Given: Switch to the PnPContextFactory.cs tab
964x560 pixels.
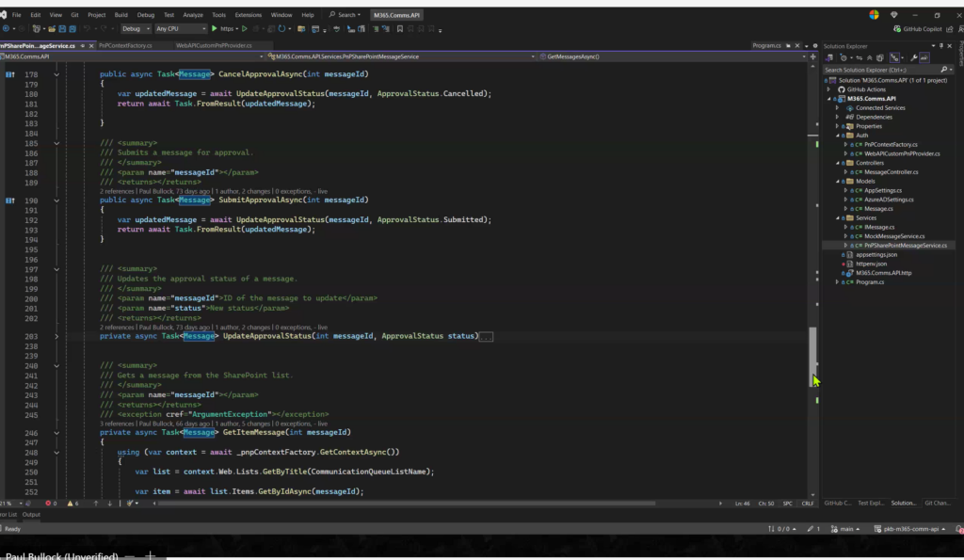Looking at the screenshot, I should (x=125, y=45).
